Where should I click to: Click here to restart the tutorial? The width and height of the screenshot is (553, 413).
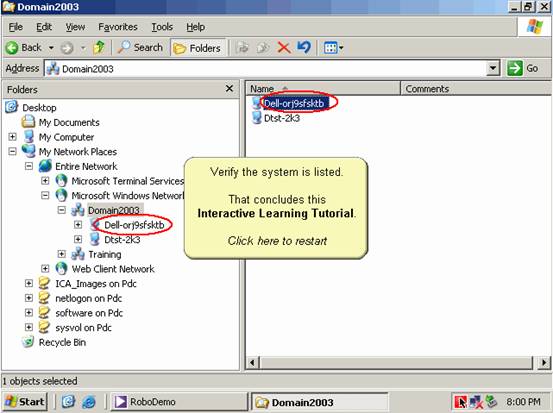(x=277, y=241)
